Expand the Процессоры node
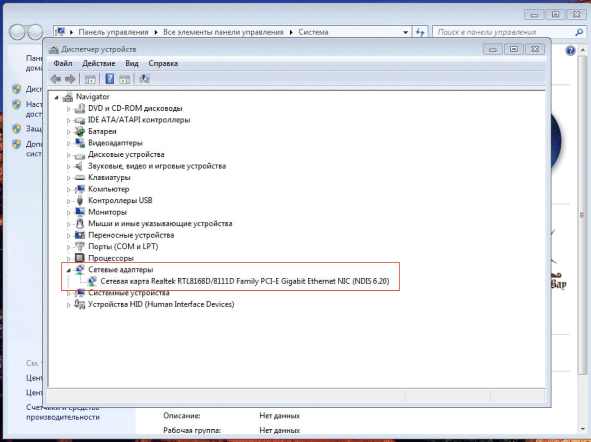591x442 pixels. click(x=69, y=259)
